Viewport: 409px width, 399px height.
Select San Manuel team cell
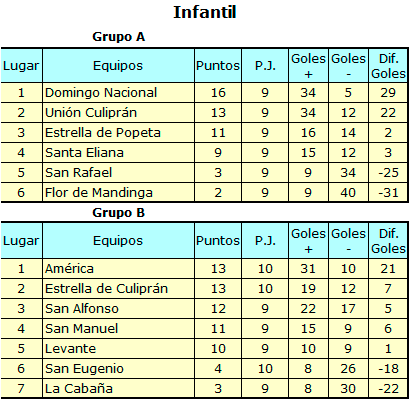[x=118, y=329]
